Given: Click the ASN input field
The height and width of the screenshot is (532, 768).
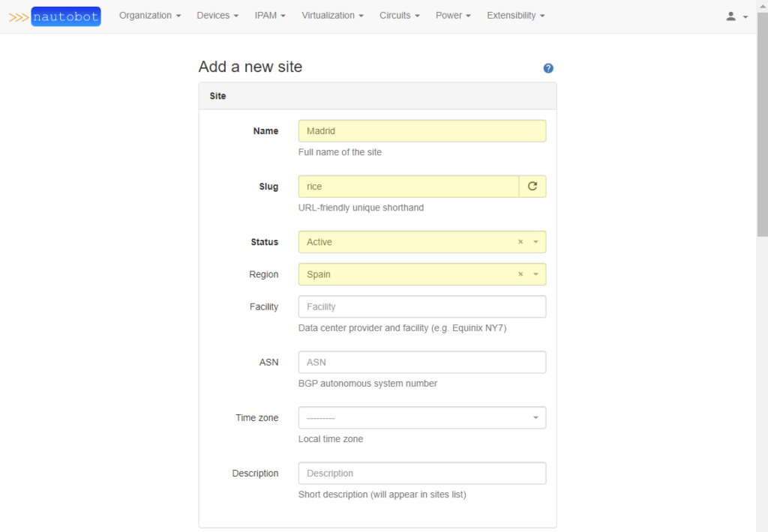Looking at the screenshot, I should (x=422, y=362).
